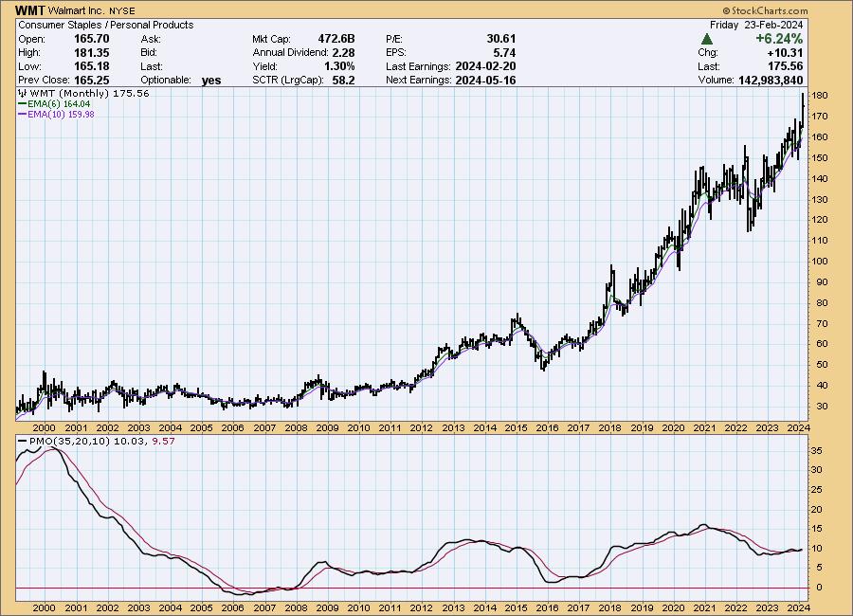Viewport: 853px width, 616px height.
Task: Click the black PMO legend line marker
Action: coord(23,441)
